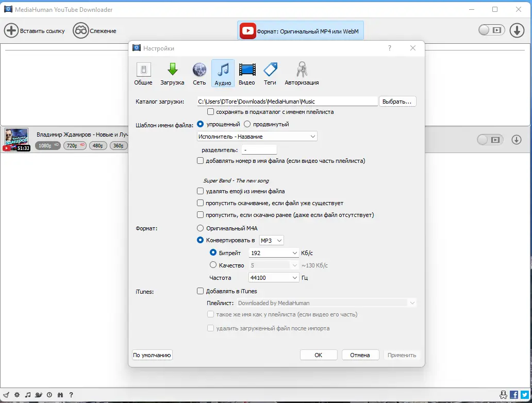Restore defaults with По умолчанию button
The height and width of the screenshot is (403, 532).
(x=152, y=355)
